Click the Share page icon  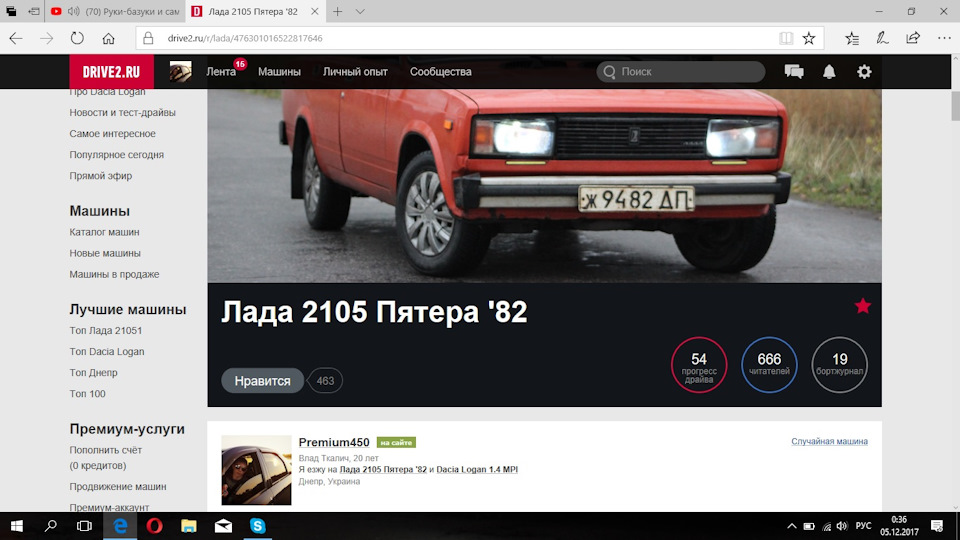913,38
